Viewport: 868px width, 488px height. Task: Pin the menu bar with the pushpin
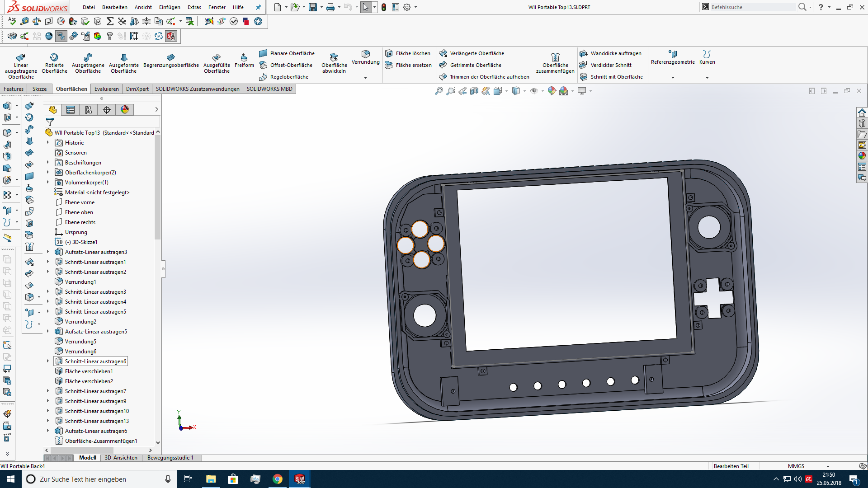click(x=258, y=7)
